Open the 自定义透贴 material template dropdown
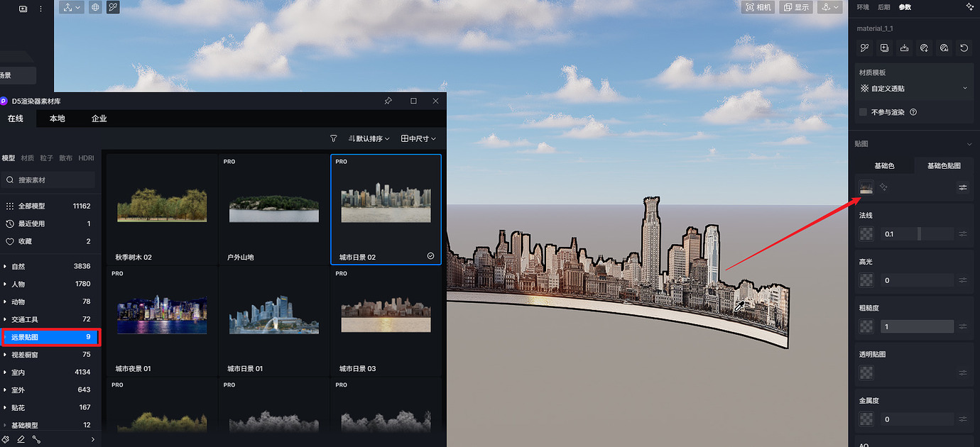Image resolution: width=980 pixels, height=447 pixels. click(914, 89)
